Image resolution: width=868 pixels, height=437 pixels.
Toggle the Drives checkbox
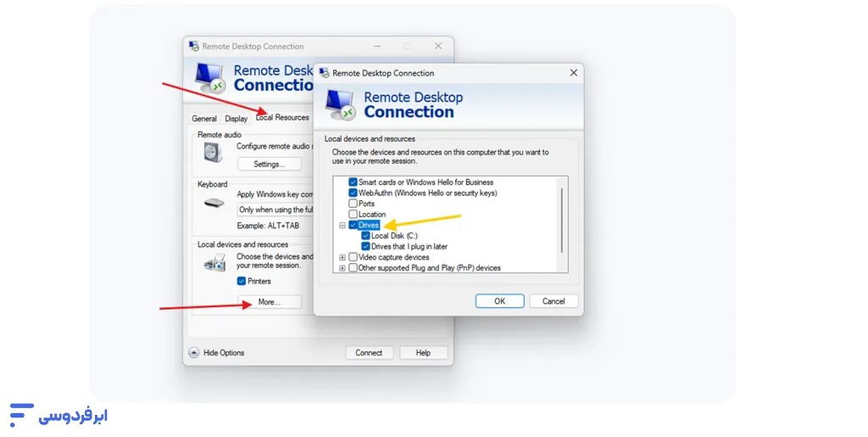point(353,225)
